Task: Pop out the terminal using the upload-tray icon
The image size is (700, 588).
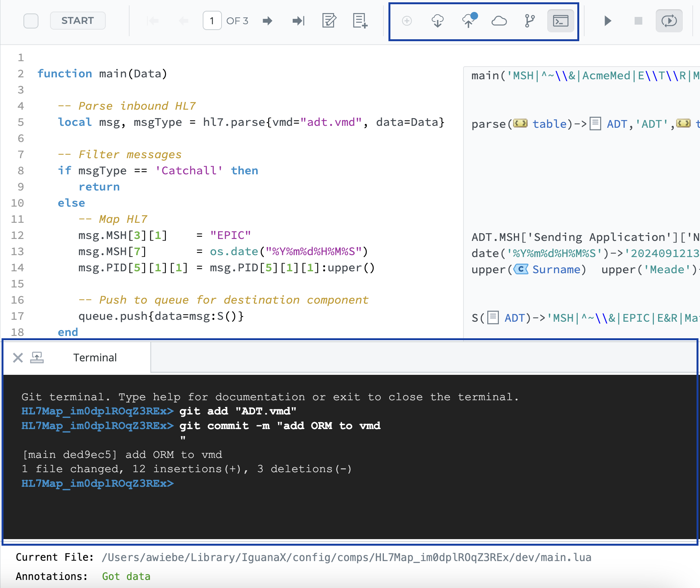Action: click(x=37, y=358)
